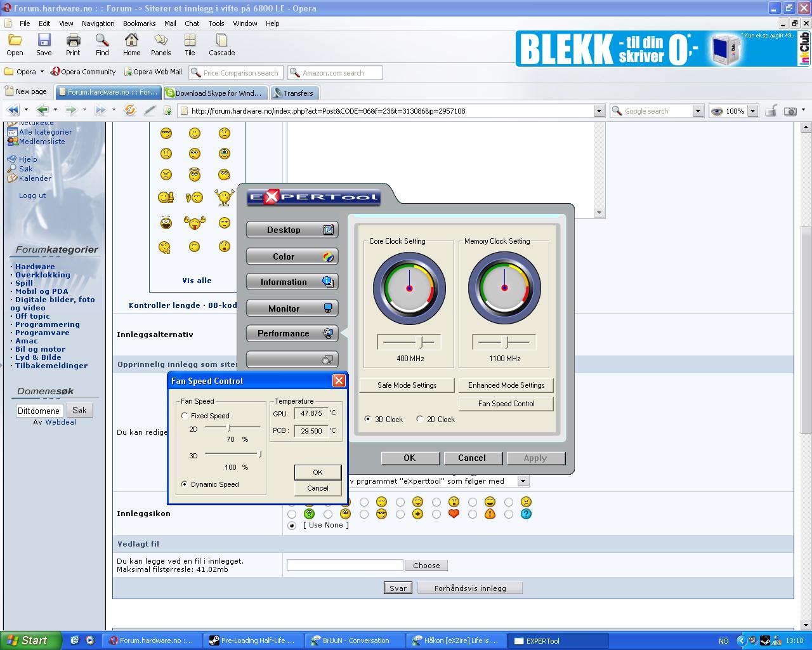Open the Navigation menu

[x=98, y=23]
